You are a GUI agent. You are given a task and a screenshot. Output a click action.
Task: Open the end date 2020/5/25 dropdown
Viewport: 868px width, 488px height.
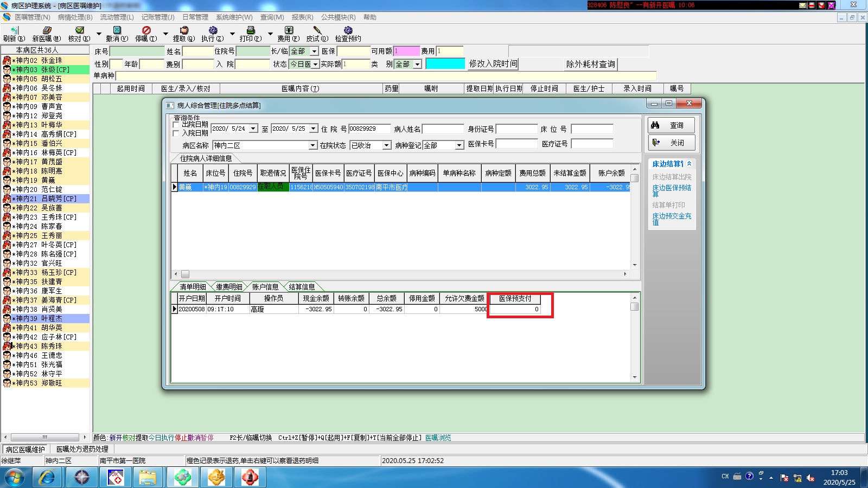[x=314, y=129]
